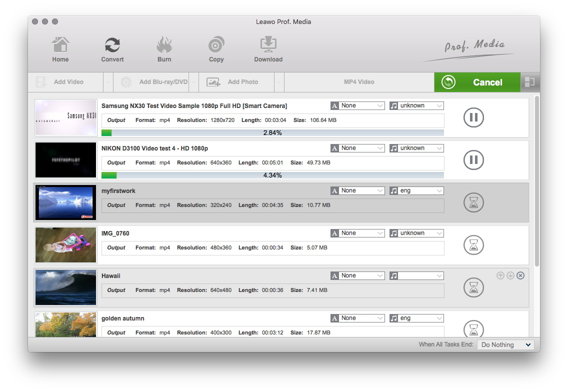Click the waiting hourglass icon for myfirstwork
This screenshot has height=392, width=568.
coord(473,203)
